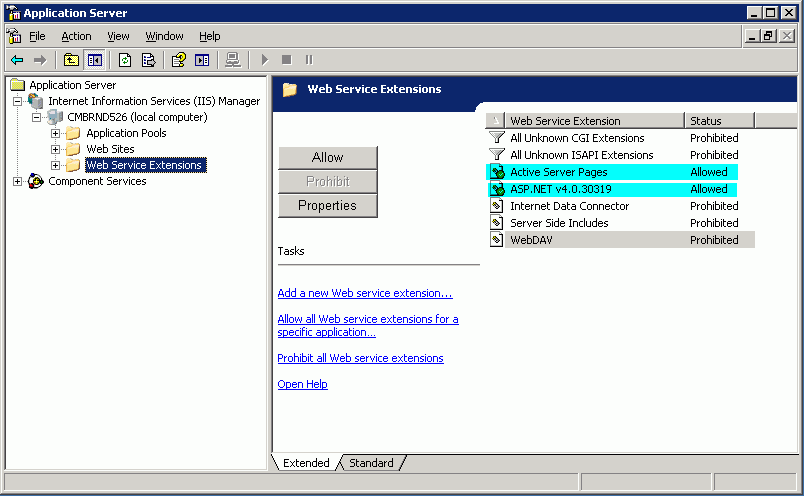Viewport: 804px width, 496px height.
Task: Click the Forward arrow toolbar icon
Action: (39, 61)
